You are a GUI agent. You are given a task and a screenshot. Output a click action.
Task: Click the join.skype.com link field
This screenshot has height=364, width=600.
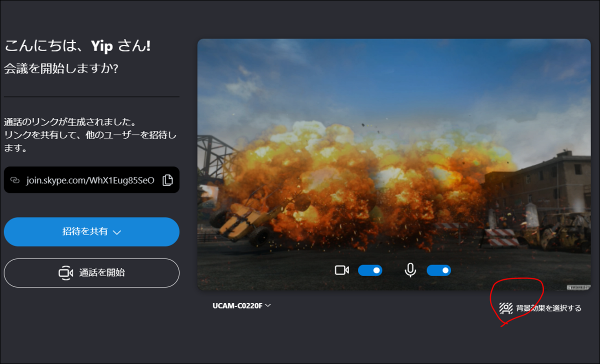click(x=91, y=180)
